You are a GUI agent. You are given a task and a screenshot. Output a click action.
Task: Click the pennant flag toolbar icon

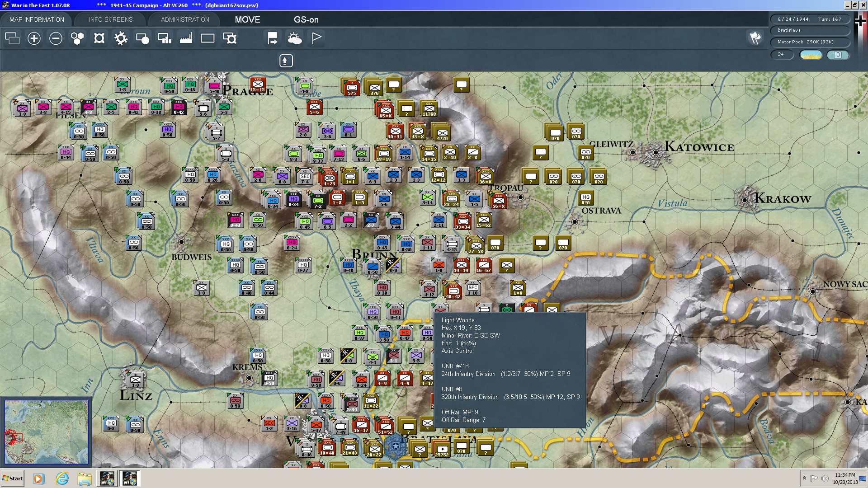coord(316,38)
